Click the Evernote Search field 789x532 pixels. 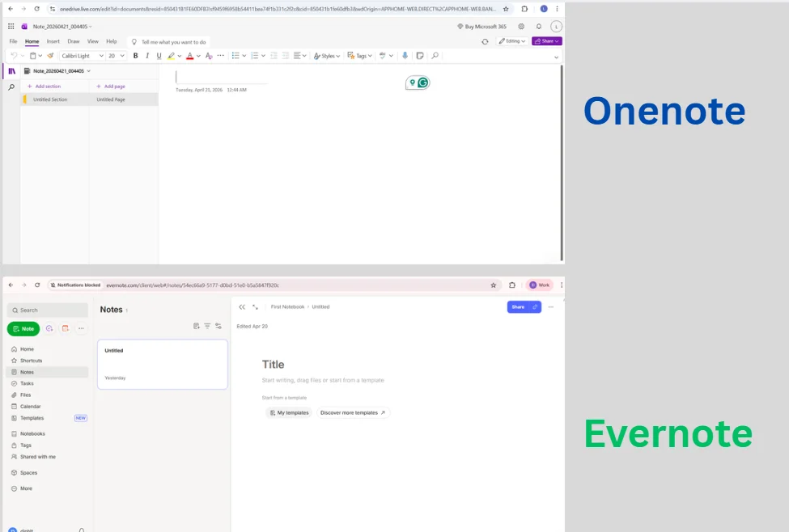(48, 310)
